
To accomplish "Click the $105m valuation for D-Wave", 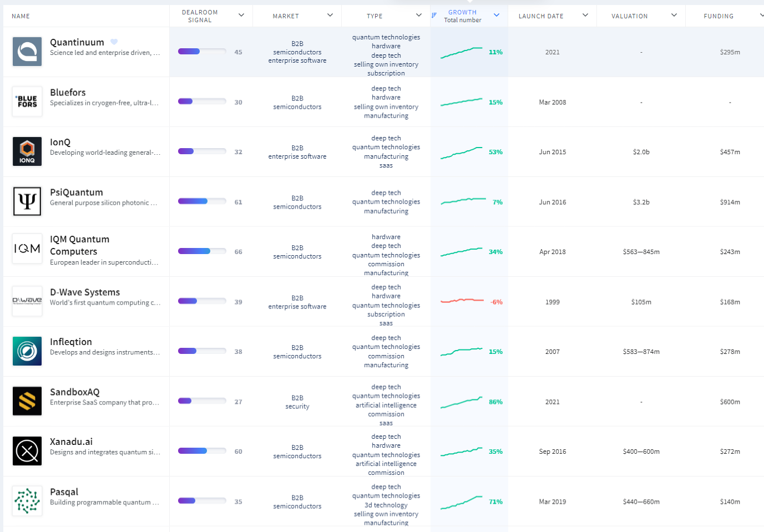I will click(641, 302).
